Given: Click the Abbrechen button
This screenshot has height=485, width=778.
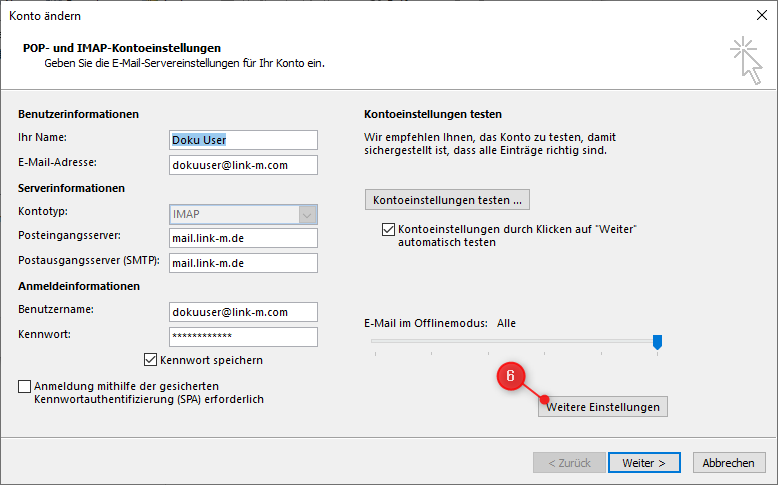Looking at the screenshot, I should pyautogui.click(x=728, y=463).
